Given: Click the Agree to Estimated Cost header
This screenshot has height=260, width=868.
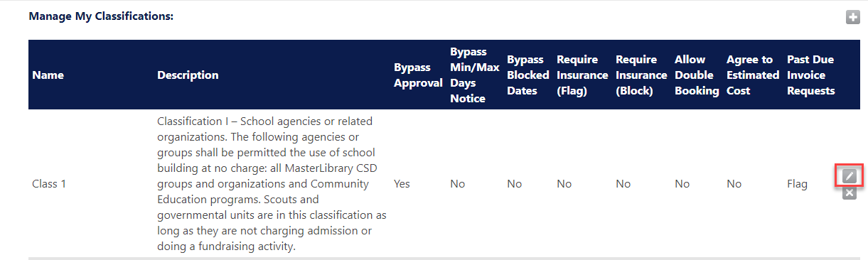Looking at the screenshot, I should click(753, 75).
